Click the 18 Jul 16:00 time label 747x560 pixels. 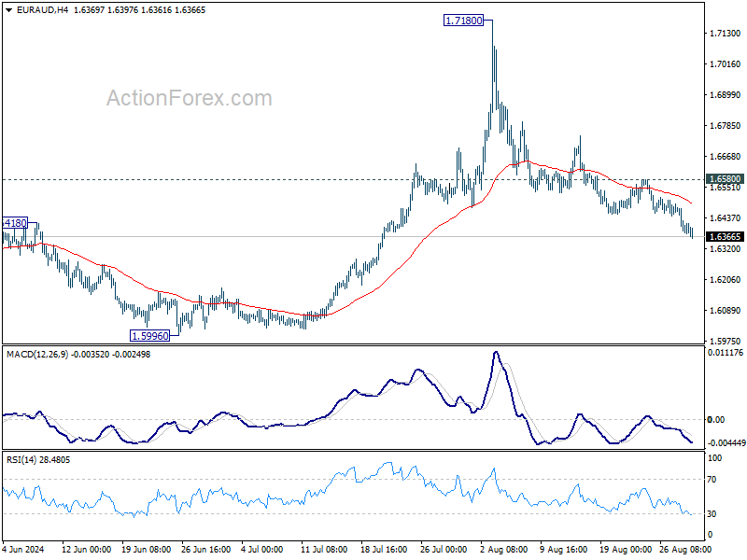(x=384, y=550)
